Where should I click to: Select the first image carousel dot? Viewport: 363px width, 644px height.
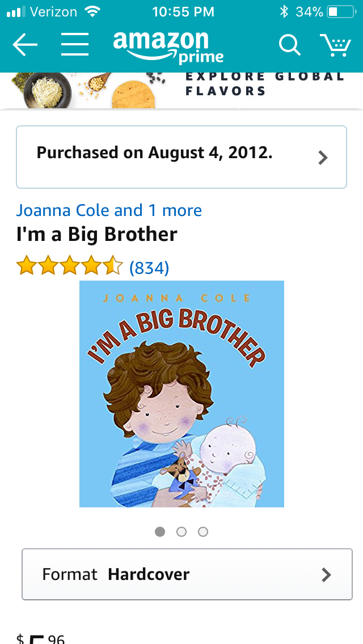tap(160, 532)
